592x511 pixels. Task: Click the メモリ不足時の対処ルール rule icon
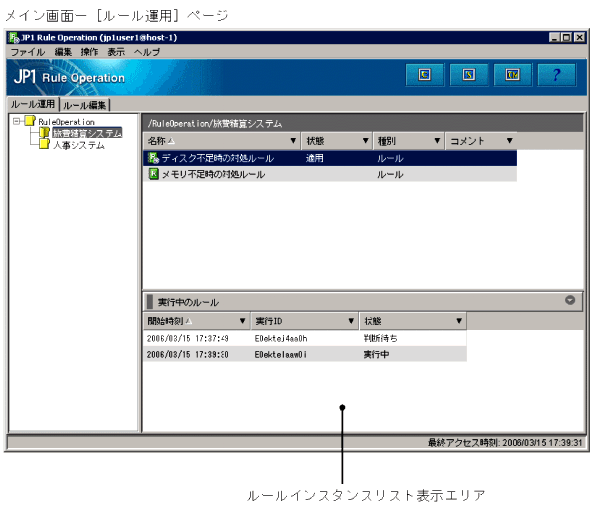pos(153,174)
